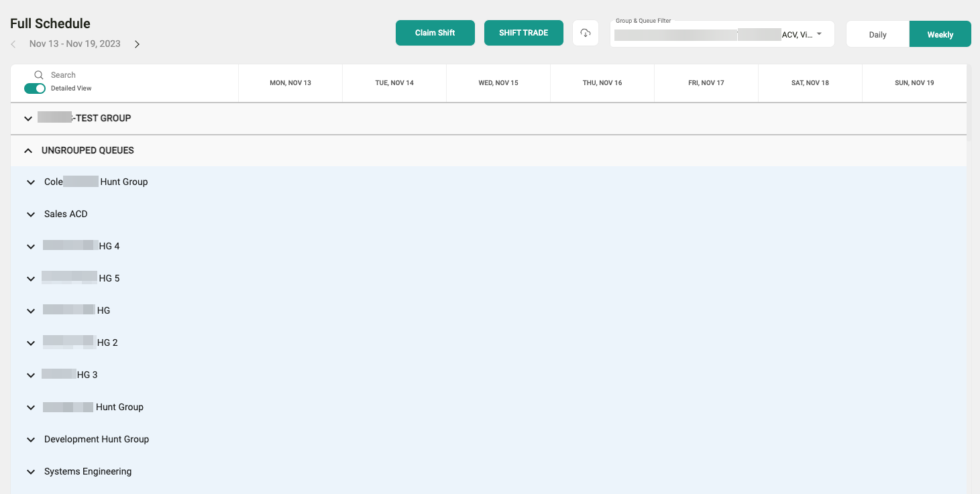Viewport: 980px width, 494px height.
Task: Toggle the Detailed View switch
Action: 35,88
